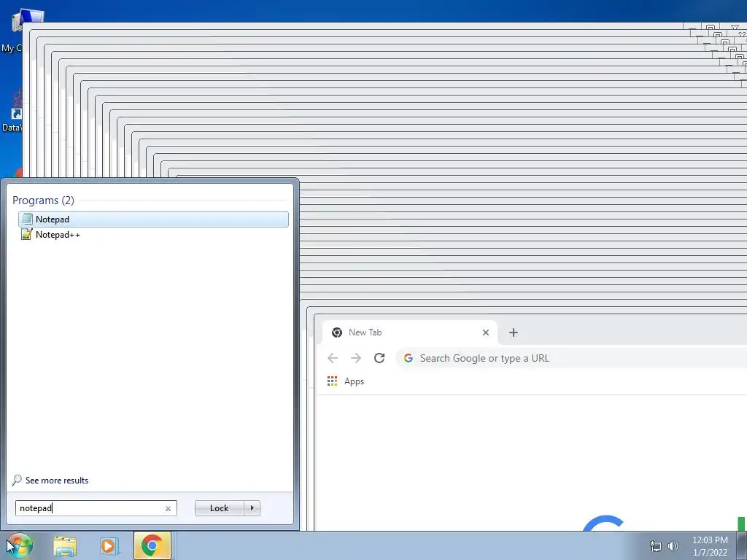747x560 pixels.
Task: Open a new tab with Chrome's plus button
Action: 513,332
